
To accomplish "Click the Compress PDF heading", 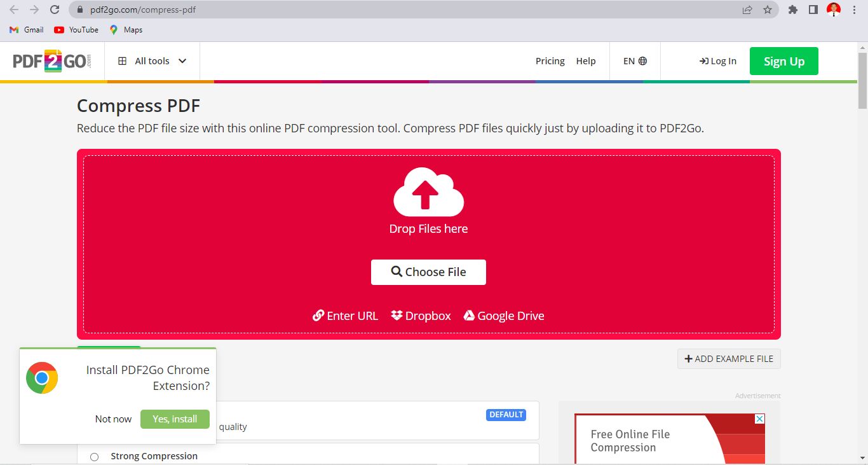I will coord(139,106).
